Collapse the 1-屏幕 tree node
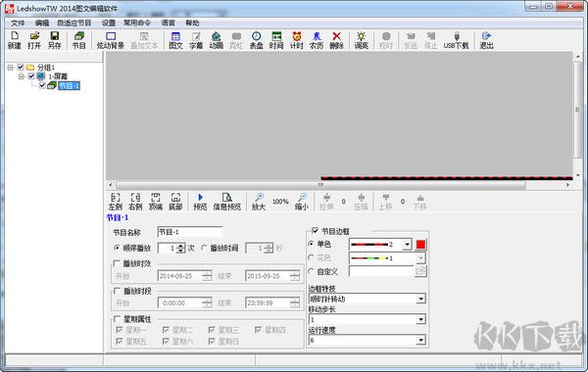 tap(21, 76)
